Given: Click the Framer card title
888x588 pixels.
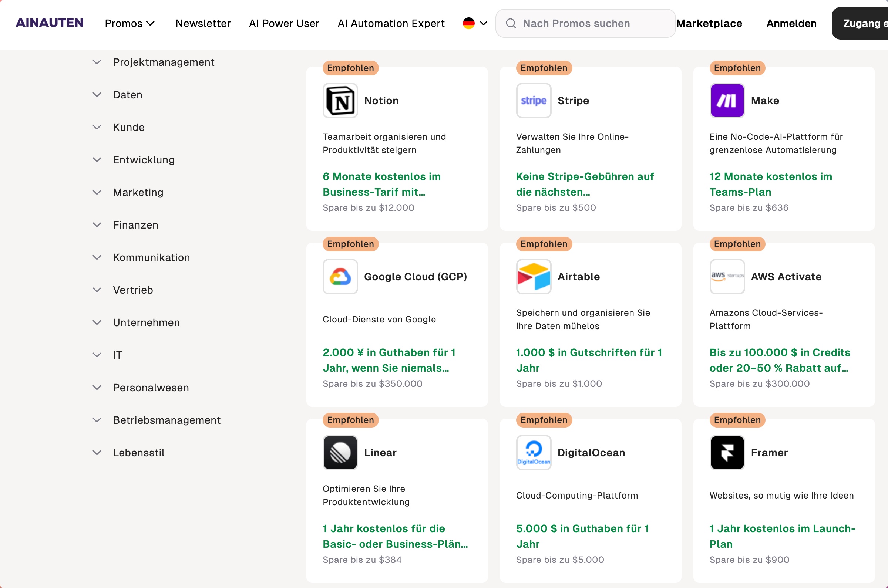Looking at the screenshot, I should pyautogui.click(x=769, y=453).
